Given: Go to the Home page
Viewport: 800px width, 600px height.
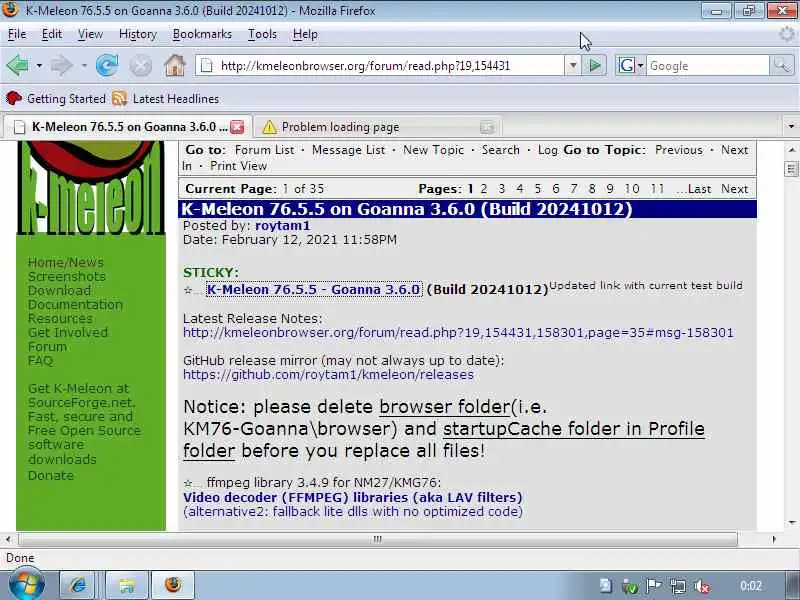Looking at the screenshot, I should (x=175, y=66).
